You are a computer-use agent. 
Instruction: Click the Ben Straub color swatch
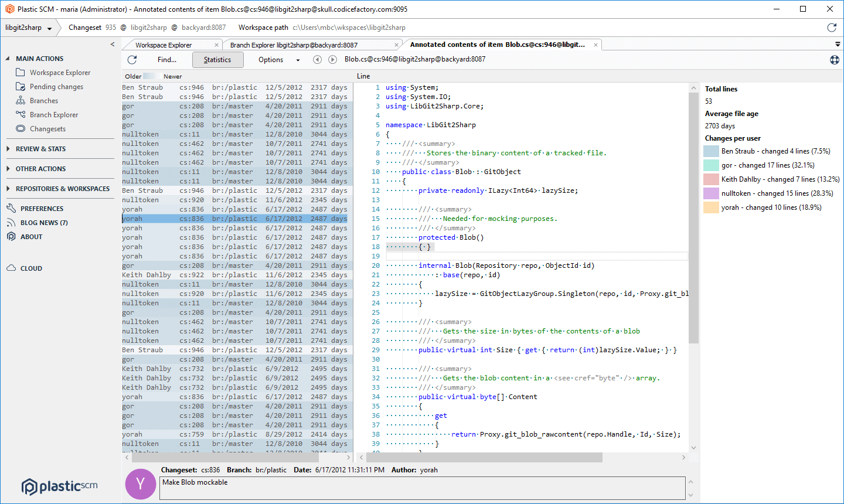[711, 151]
